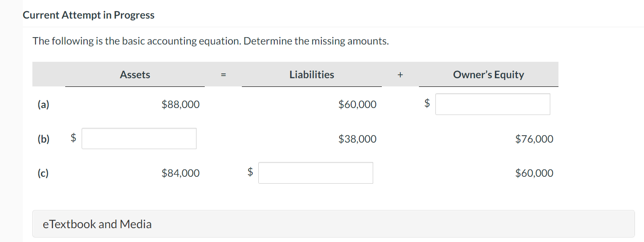
Task: Click the row label (b)
Action: point(43,139)
